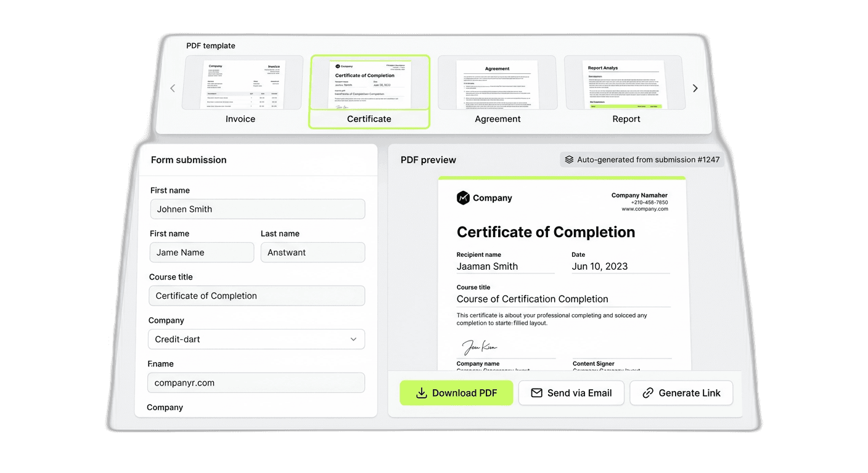Click the right arrow to browse more templates
The image size is (868, 473).
[x=695, y=88]
